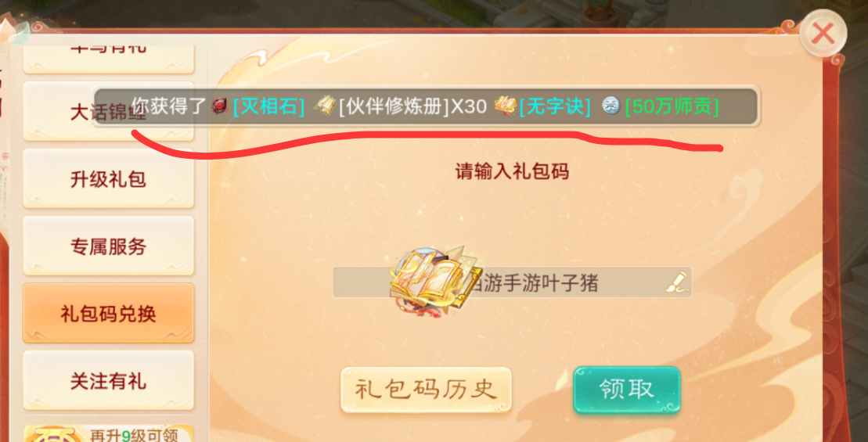The width and height of the screenshot is (868, 442).
Task: Open the 关注有礼 tab
Action: tap(109, 381)
